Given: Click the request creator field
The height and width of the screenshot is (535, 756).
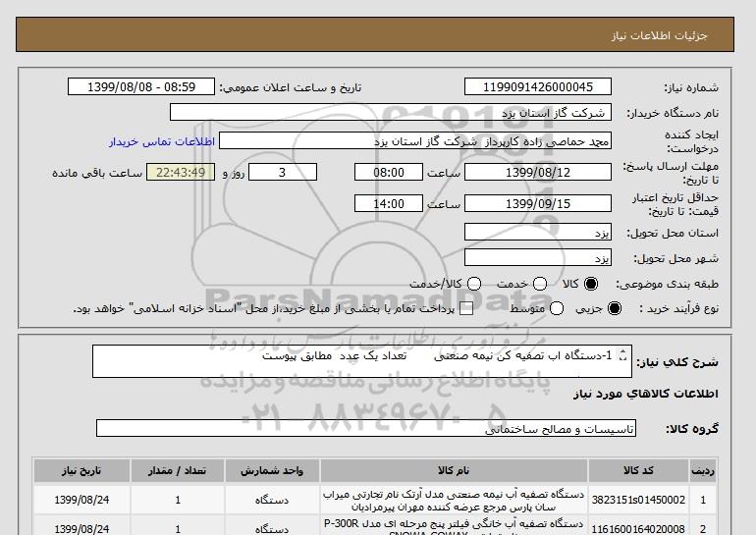Looking at the screenshot, I should pos(415,140).
